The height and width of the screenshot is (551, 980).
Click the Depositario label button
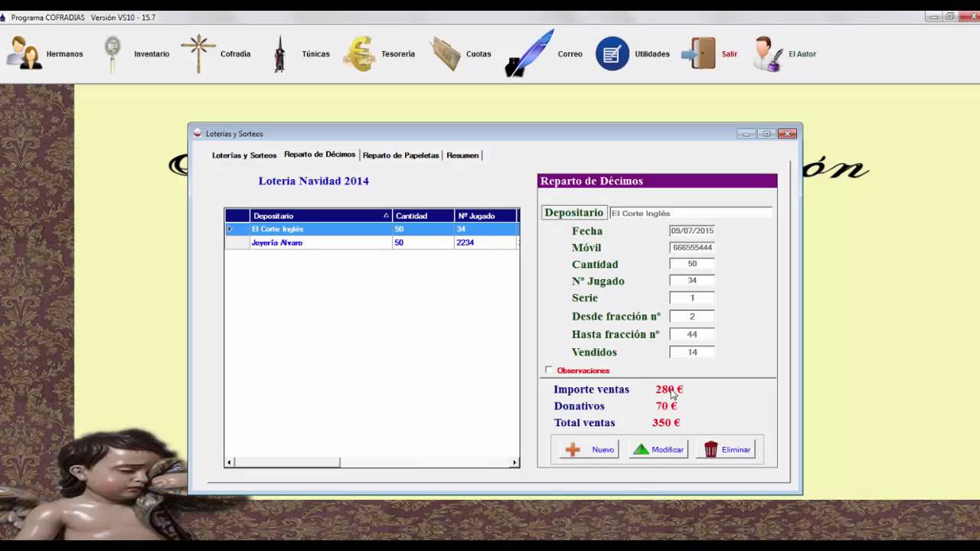[574, 213]
